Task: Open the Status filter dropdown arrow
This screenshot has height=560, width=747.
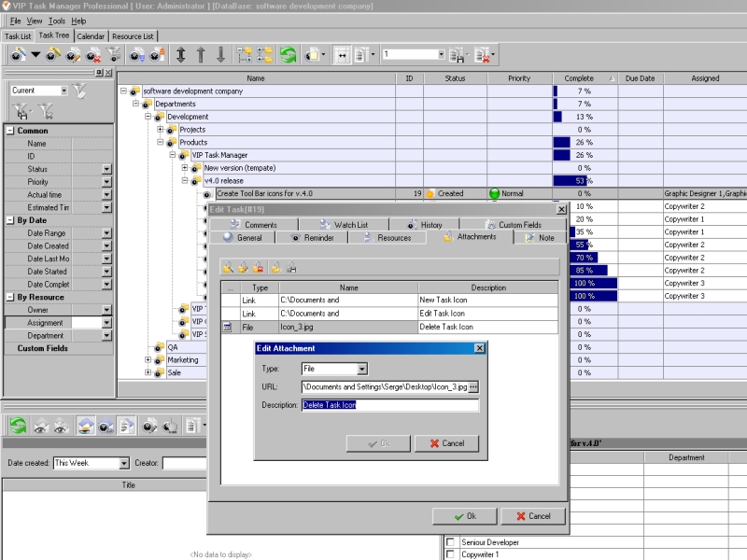Action: click(106, 169)
